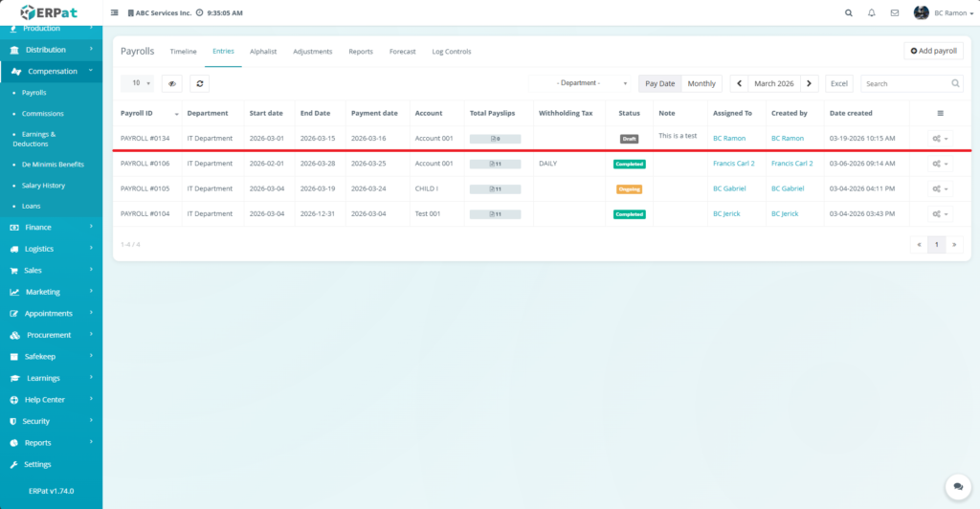Open the notifications bell
980x509 pixels.
(x=871, y=13)
